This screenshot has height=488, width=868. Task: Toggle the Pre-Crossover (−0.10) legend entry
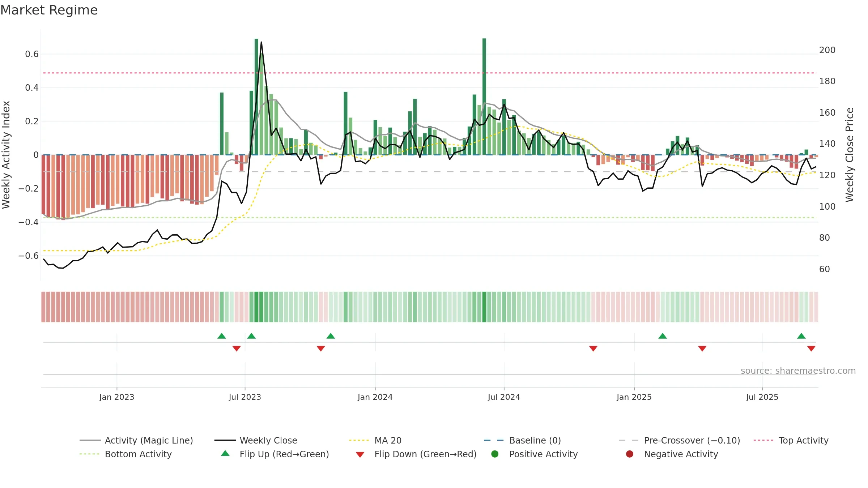[679, 440]
